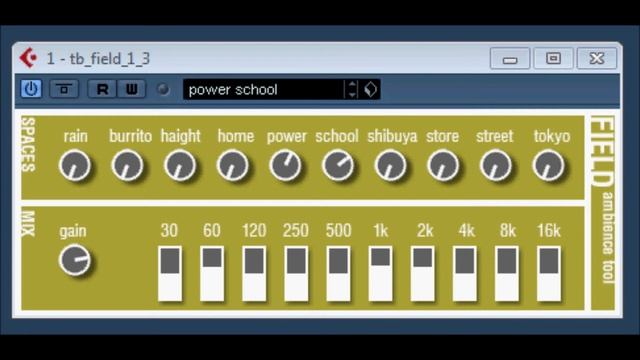The width and height of the screenshot is (640, 360).
Task: Adjust the burrito knob
Action: point(127,165)
